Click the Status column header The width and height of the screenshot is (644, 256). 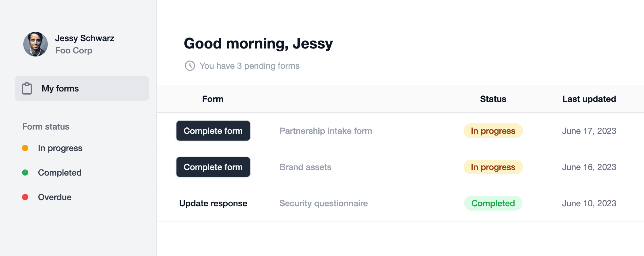pos(493,99)
